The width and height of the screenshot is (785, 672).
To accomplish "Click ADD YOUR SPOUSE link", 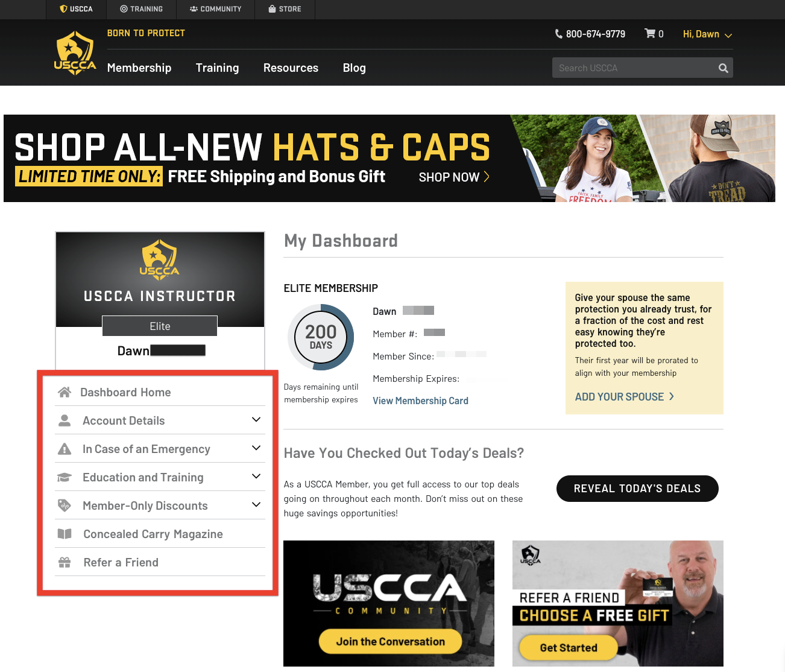I will (x=625, y=396).
